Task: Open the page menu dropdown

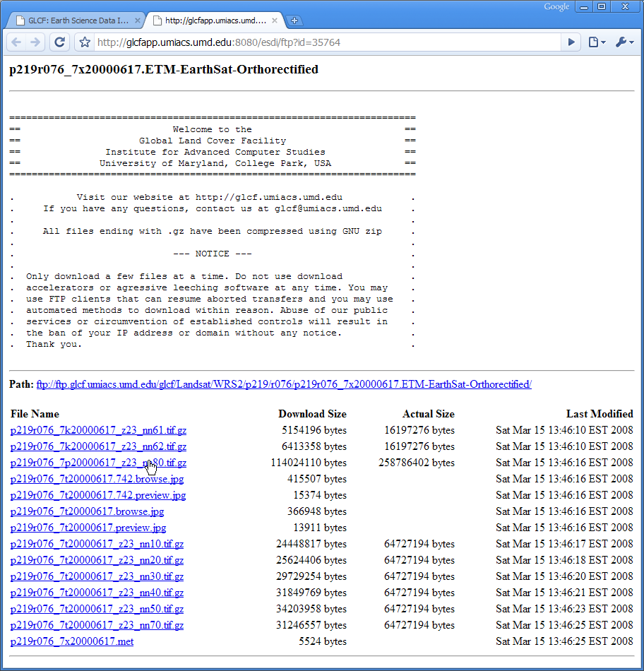Action: tap(597, 42)
